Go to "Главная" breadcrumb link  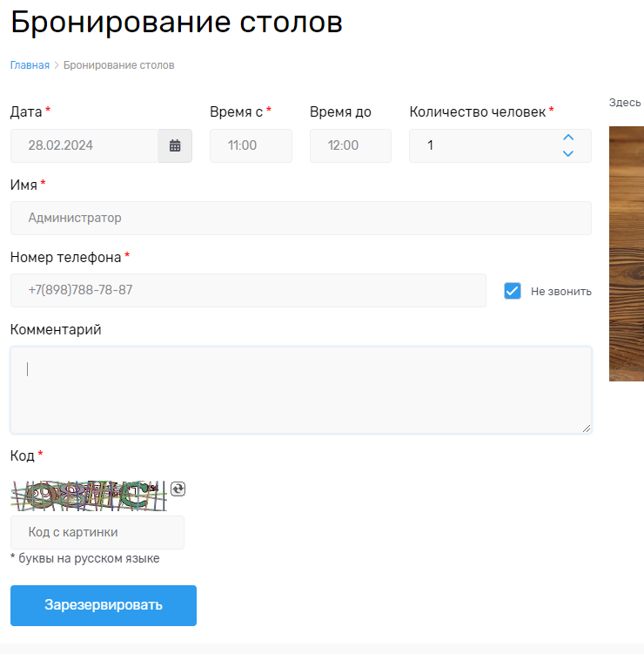pyautogui.click(x=30, y=65)
